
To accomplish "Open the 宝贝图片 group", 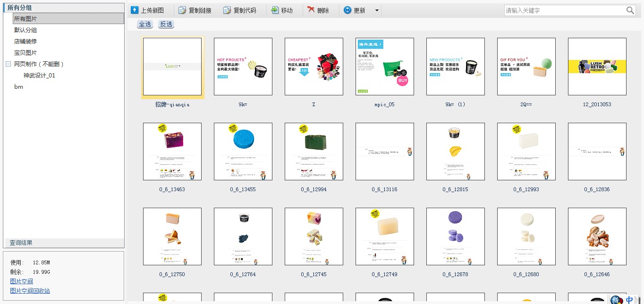I will (25, 53).
